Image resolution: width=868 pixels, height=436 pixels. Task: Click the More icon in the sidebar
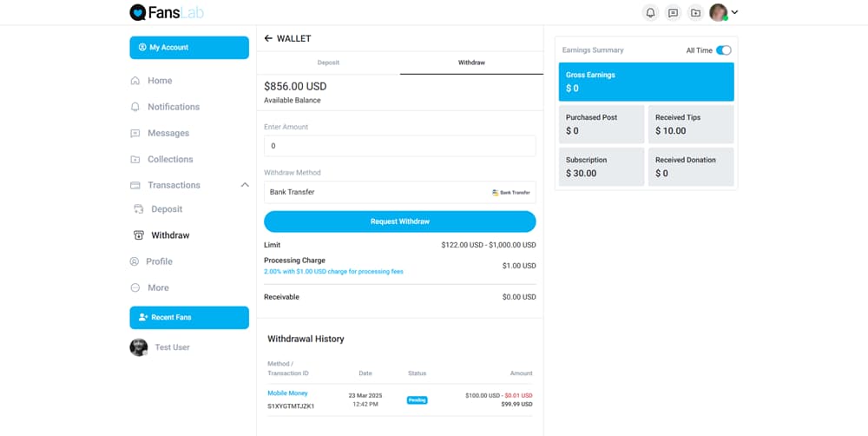tap(135, 287)
